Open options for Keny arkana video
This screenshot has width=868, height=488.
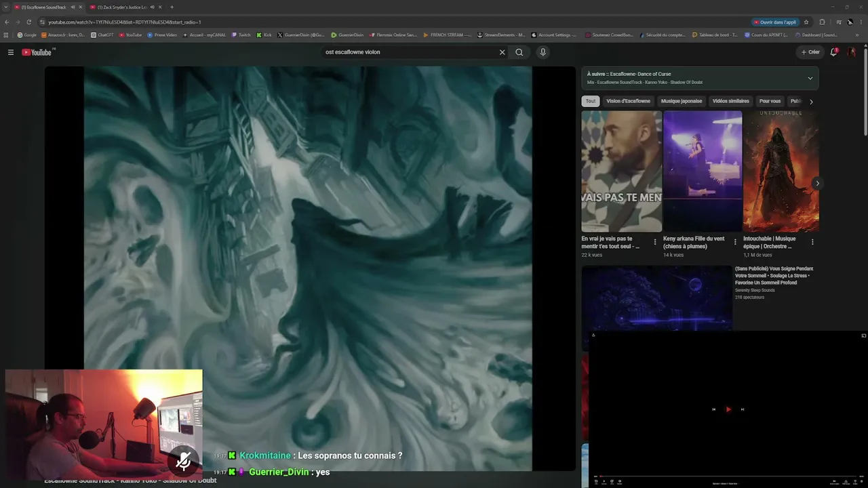(x=735, y=242)
